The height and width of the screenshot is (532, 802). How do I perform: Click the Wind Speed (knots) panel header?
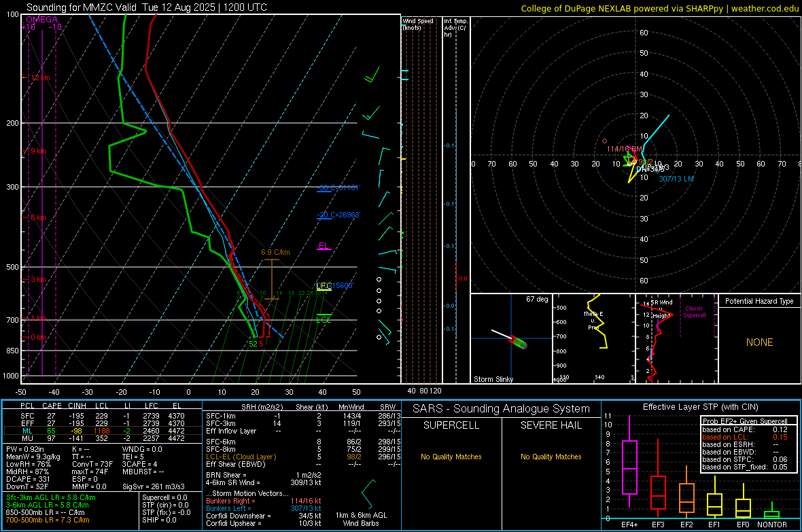point(418,24)
